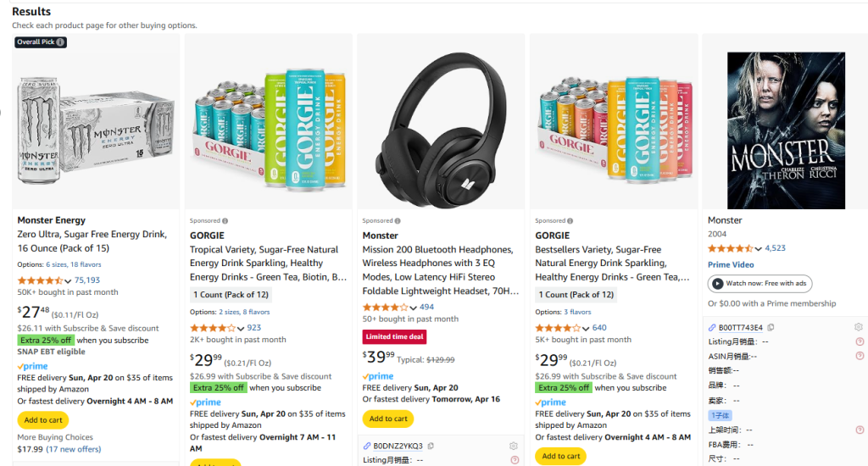Open settings gear in B00TT743E4 data panel

tap(858, 327)
